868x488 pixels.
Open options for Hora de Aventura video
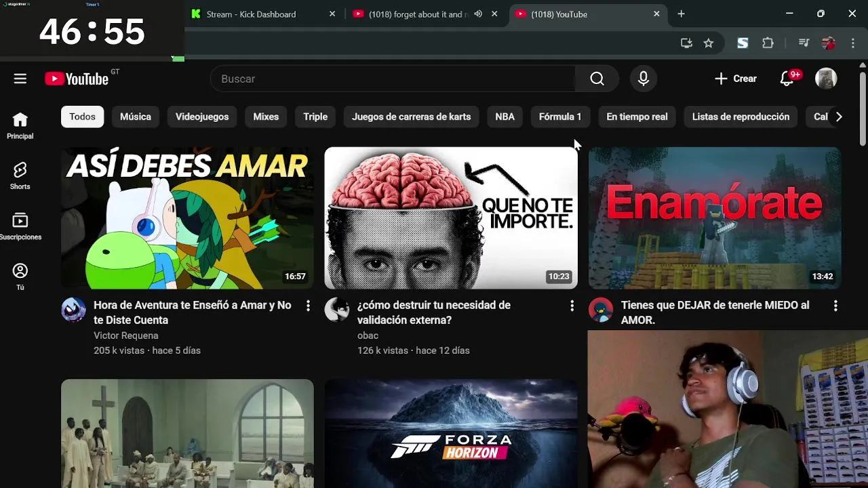pos(308,306)
